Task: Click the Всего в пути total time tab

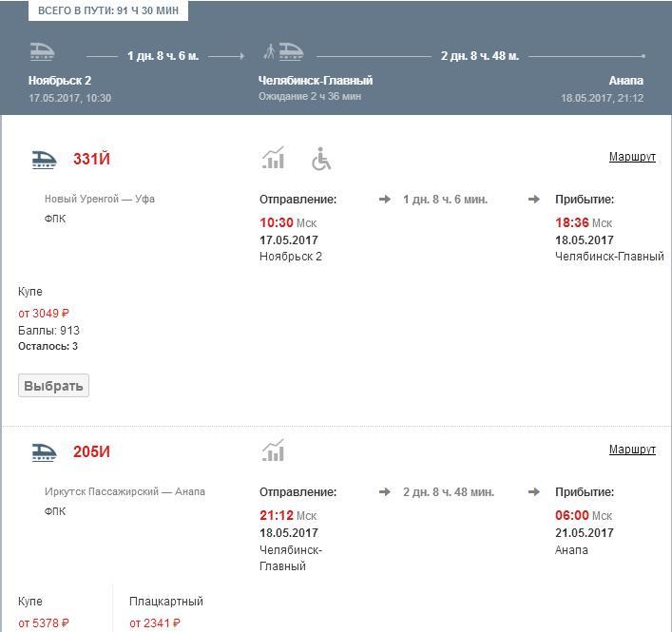Action: 108,10
